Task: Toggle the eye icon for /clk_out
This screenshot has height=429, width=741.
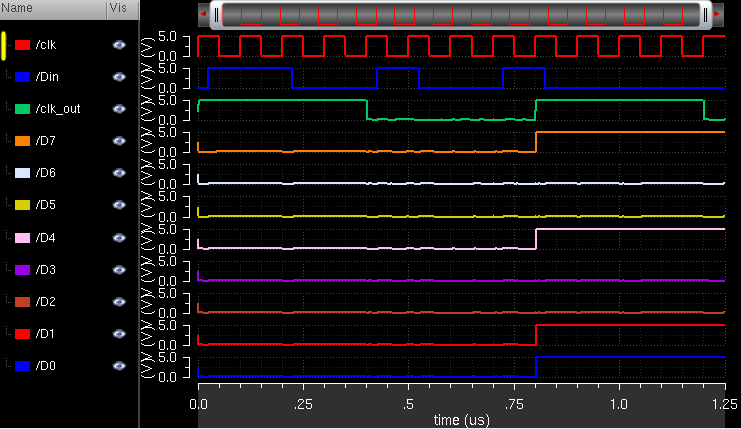Action: click(x=119, y=109)
